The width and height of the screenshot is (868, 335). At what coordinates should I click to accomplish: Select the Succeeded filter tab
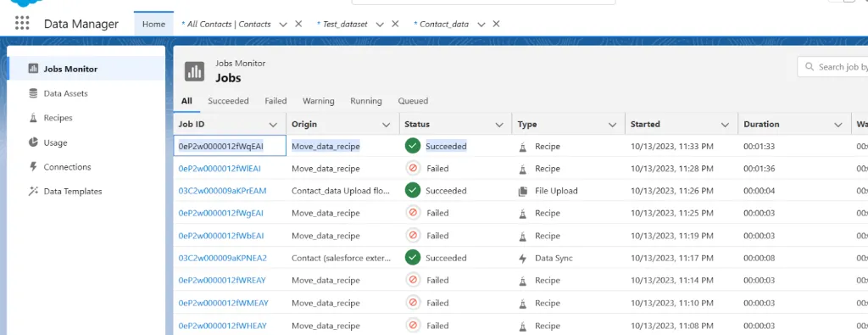pyautogui.click(x=228, y=101)
